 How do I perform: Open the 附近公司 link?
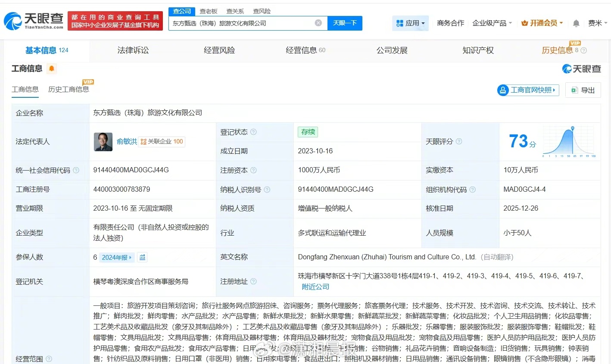tap(315, 286)
